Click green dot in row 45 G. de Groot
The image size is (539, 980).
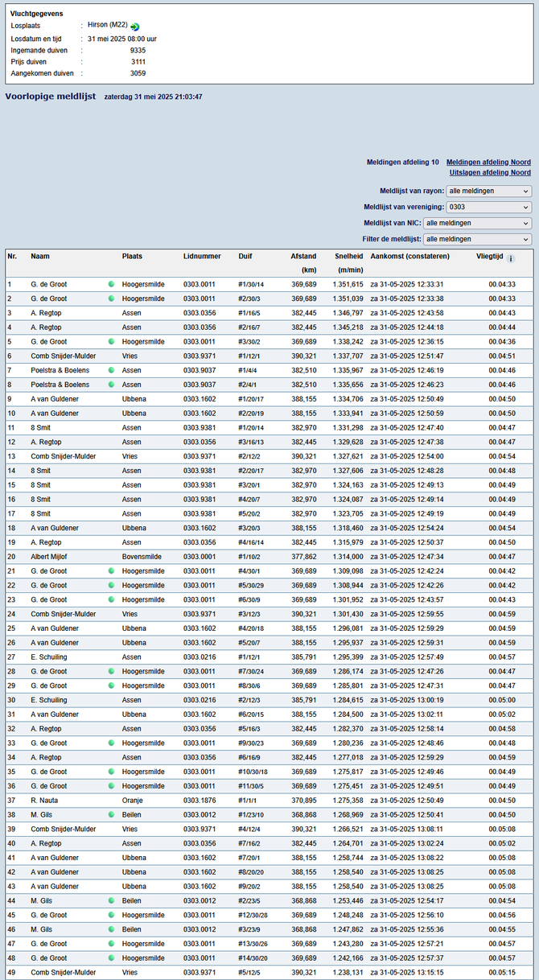tap(111, 915)
